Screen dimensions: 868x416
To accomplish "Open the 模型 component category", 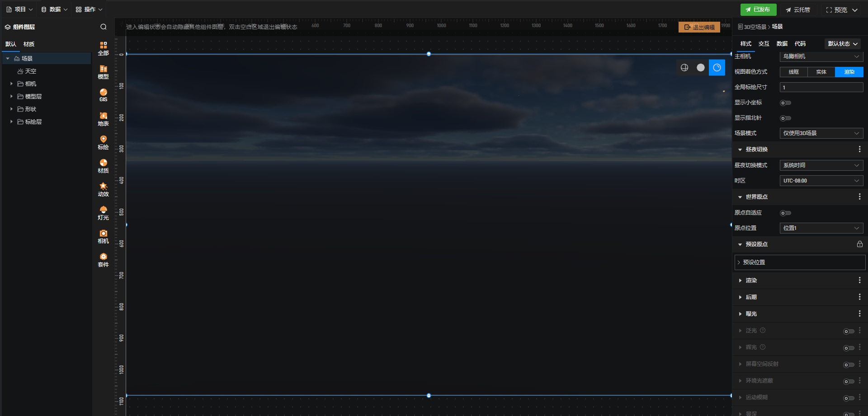I will tap(103, 72).
